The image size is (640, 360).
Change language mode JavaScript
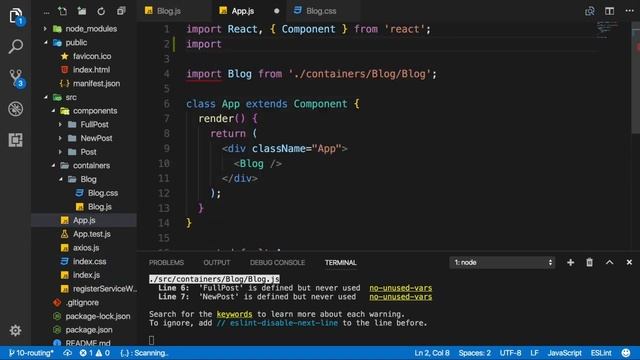[x=564, y=353]
